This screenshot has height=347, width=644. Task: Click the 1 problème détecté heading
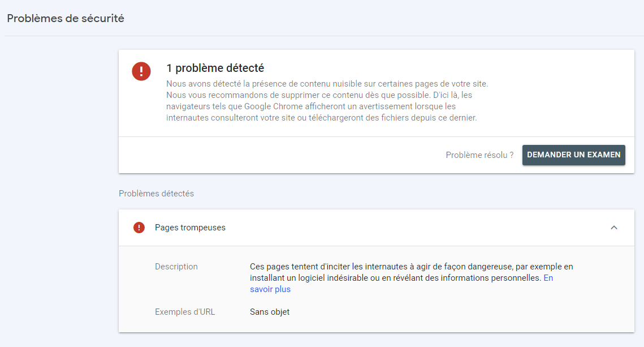(215, 68)
